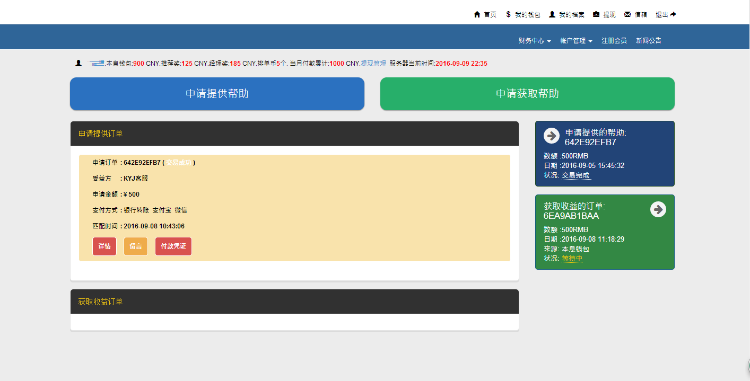Expand the 推广管理 dropdown menu

pyautogui.click(x=576, y=41)
